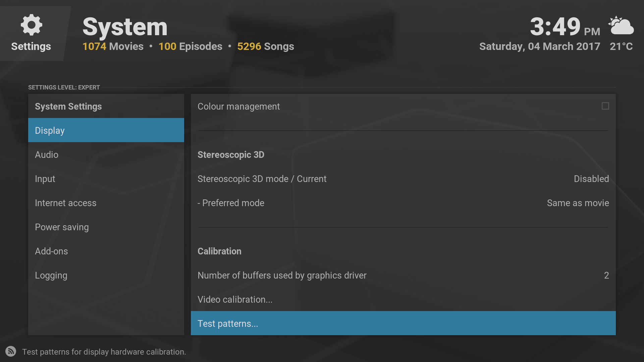Screen dimensions: 644x362
Task: Click the RSS feed icon
Action: tap(11, 351)
